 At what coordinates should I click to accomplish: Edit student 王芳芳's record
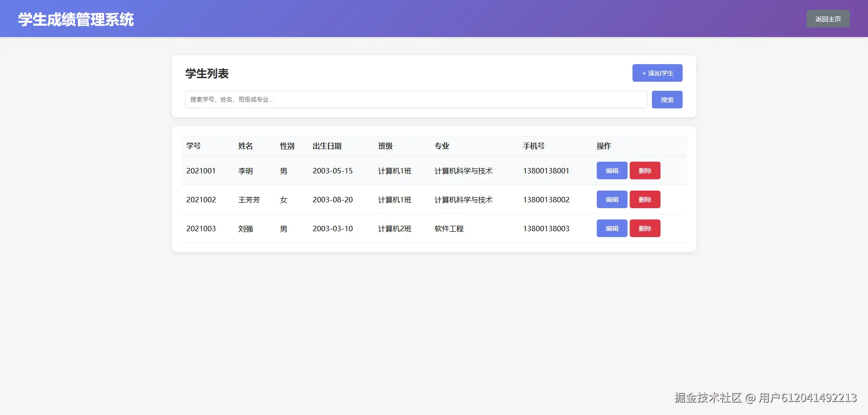(x=612, y=200)
